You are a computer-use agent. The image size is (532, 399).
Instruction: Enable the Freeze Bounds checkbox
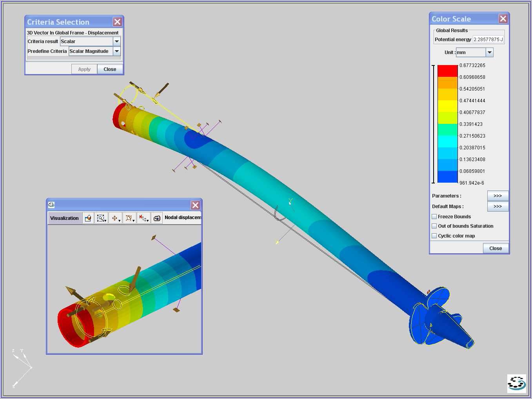434,216
